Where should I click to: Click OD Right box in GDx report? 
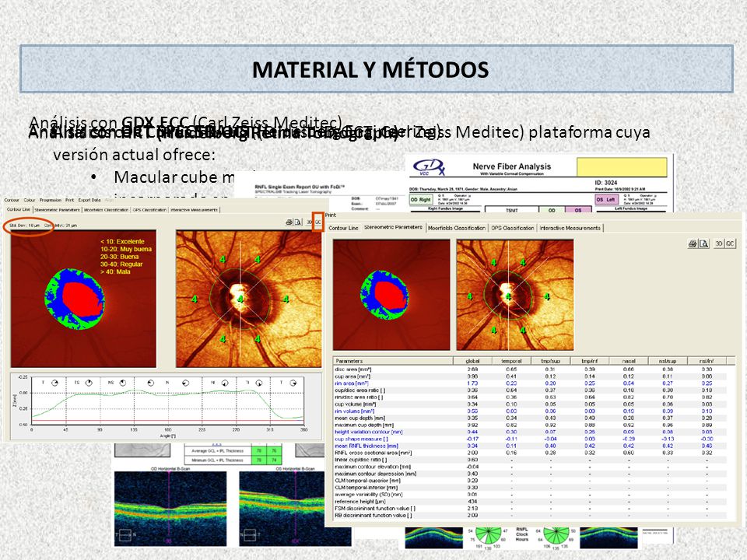(x=421, y=200)
